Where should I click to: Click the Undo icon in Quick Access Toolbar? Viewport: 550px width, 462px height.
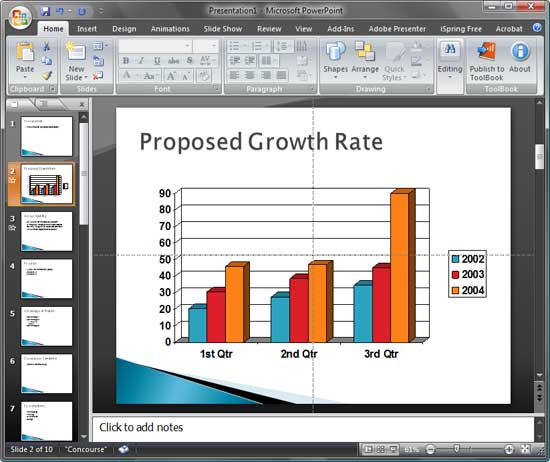[x=60, y=11]
